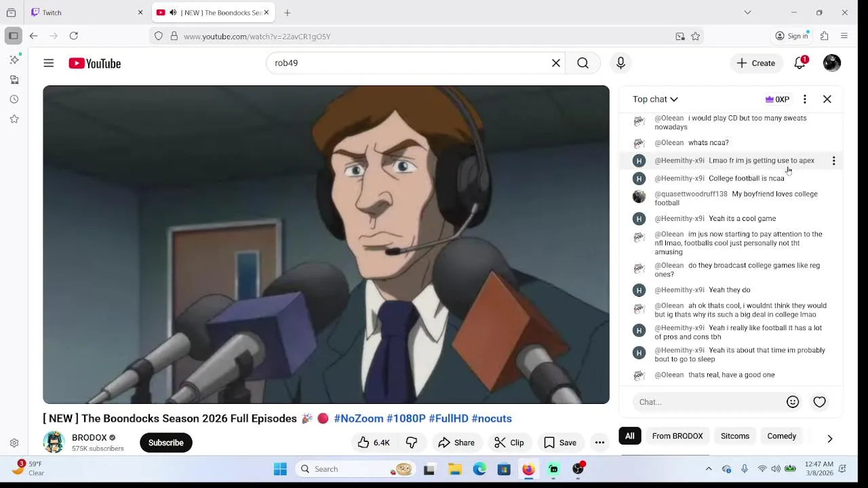Close the Twitch tab

coord(140,12)
